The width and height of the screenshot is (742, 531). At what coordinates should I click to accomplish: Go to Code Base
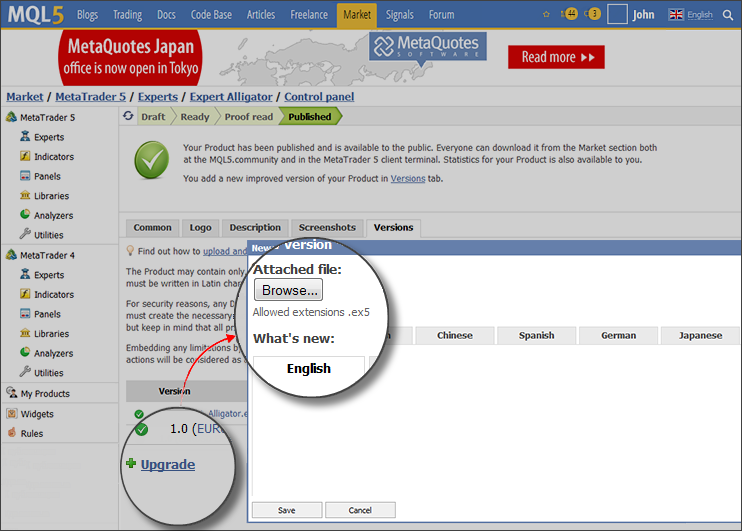pos(211,15)
